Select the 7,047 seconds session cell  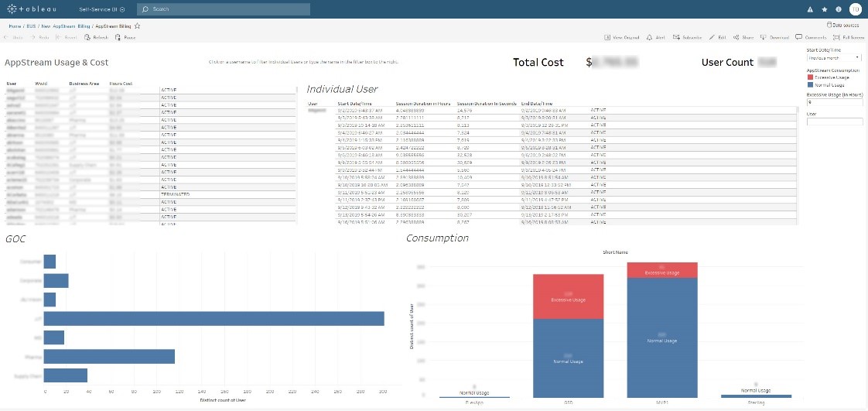[463, 184]
